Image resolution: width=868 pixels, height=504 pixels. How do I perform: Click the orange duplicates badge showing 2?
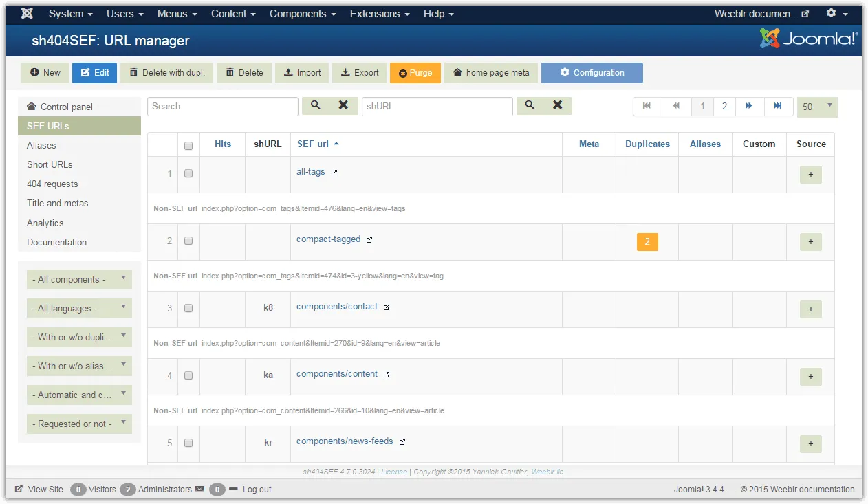647,241
